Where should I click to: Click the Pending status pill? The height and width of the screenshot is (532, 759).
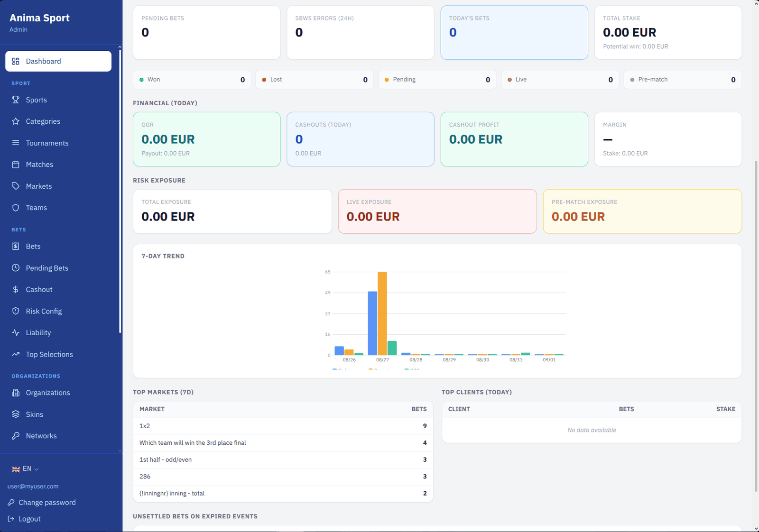point(437,80)
